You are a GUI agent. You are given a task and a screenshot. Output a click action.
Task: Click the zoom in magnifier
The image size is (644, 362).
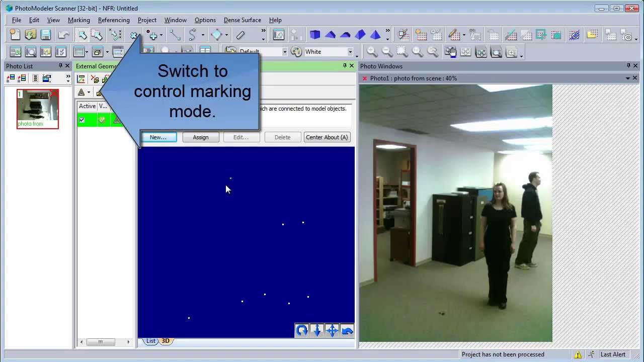(372, 52)
